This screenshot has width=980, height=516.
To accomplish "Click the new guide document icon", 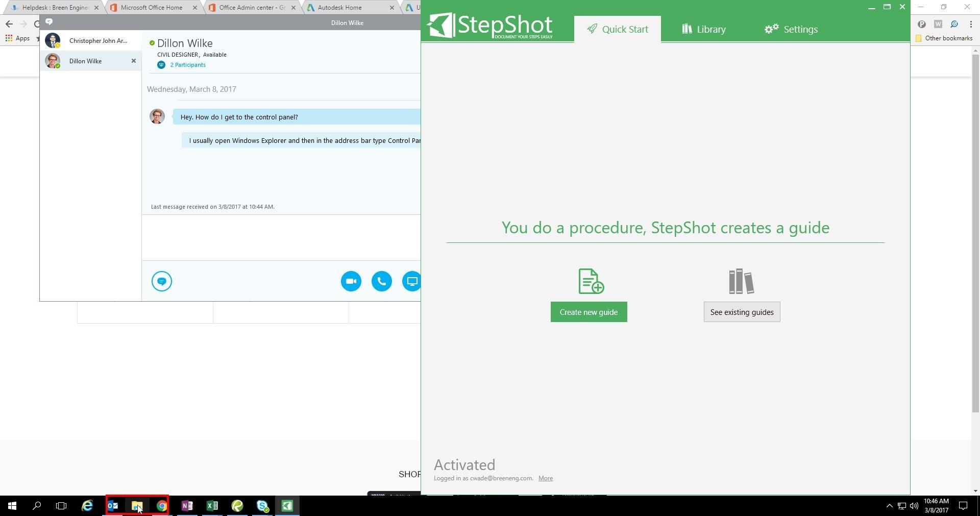I will pos(591,281).
